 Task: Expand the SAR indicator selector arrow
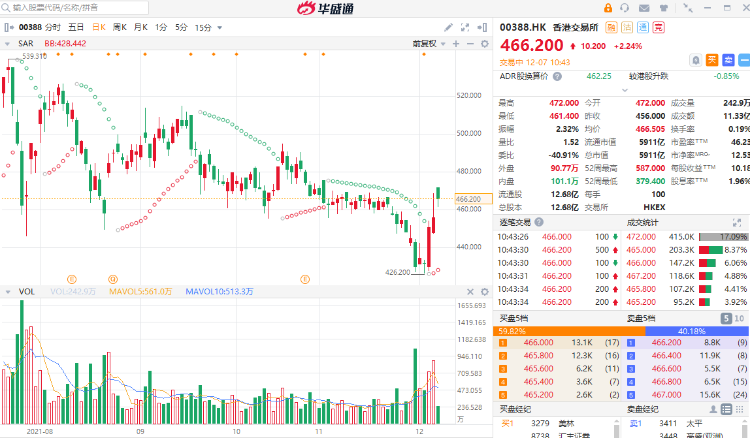[x=9, y=44]
